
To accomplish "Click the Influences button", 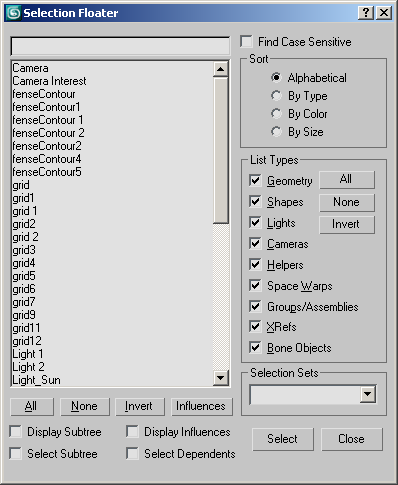I will click(x=202, y=406).
